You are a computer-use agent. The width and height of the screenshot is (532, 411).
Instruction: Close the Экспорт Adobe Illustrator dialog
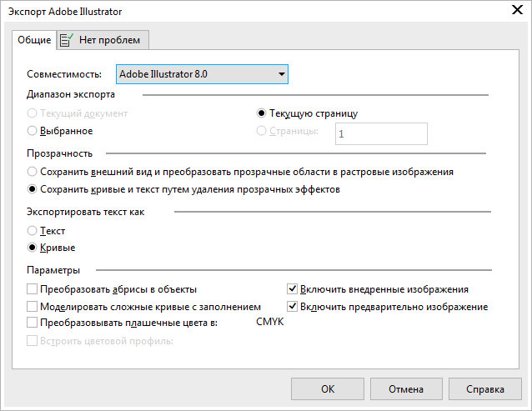pyautogui.click(x=518, y=10)
